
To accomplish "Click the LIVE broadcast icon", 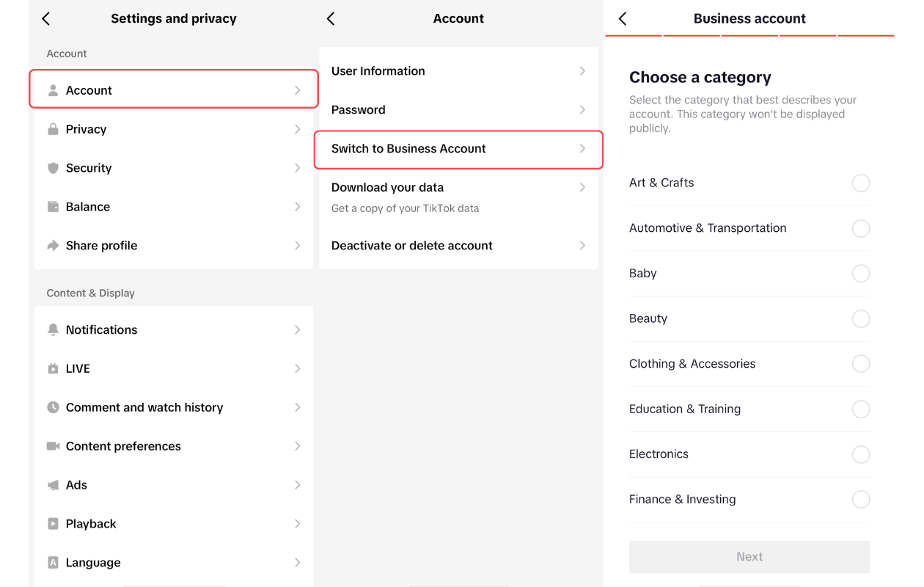I will pos(53,368).
